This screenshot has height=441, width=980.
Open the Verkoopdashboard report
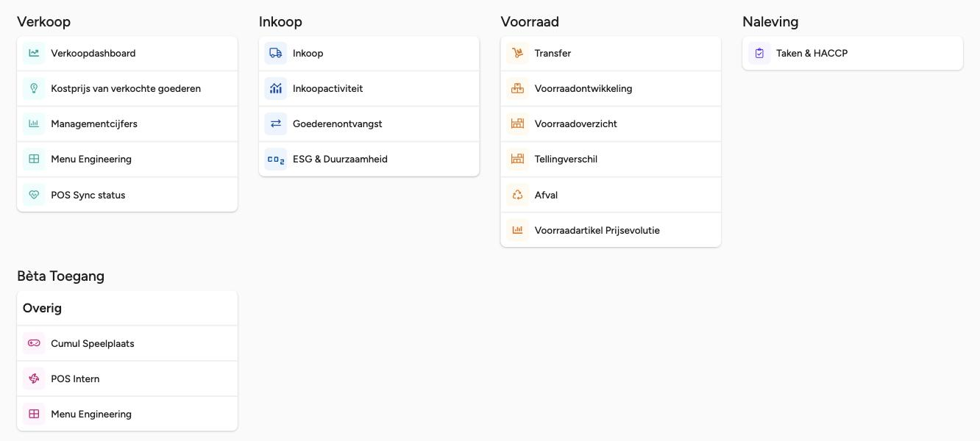tap(127, 53)
